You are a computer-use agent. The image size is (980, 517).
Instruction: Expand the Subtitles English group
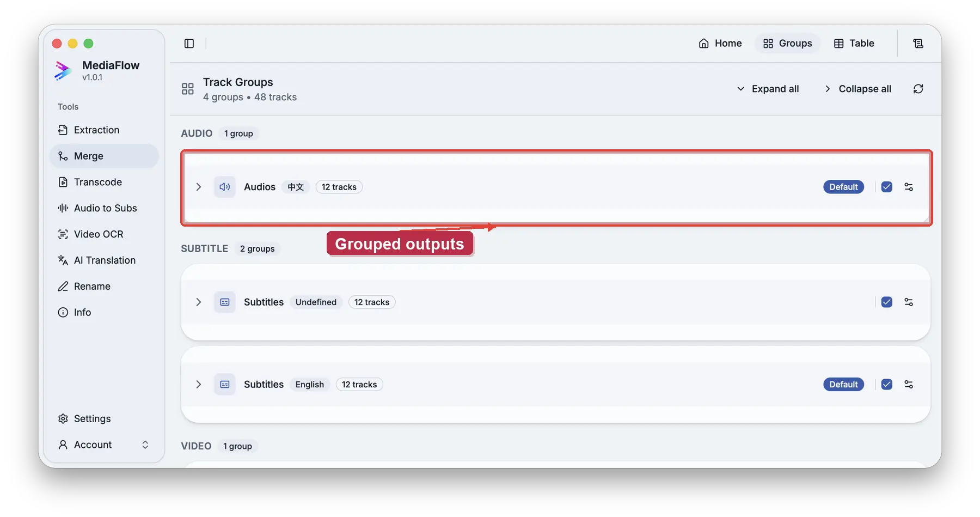tap(199, 385)
